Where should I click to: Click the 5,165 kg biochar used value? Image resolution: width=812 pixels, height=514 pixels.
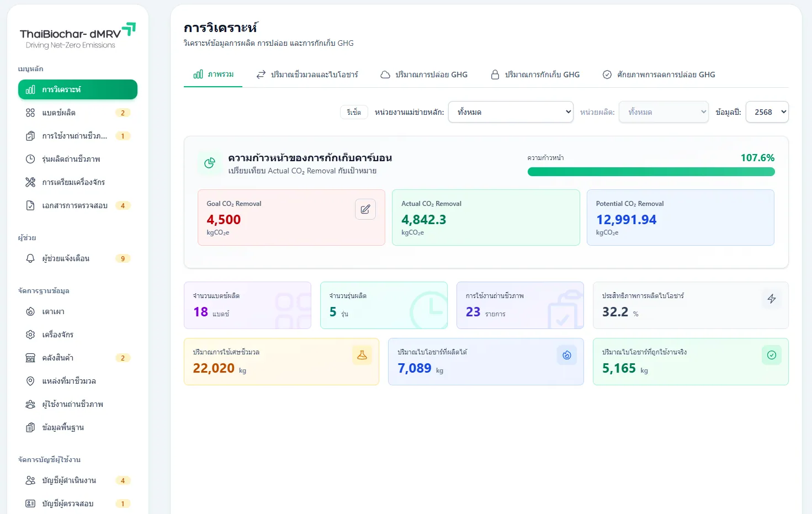click(x=619, y=368)
